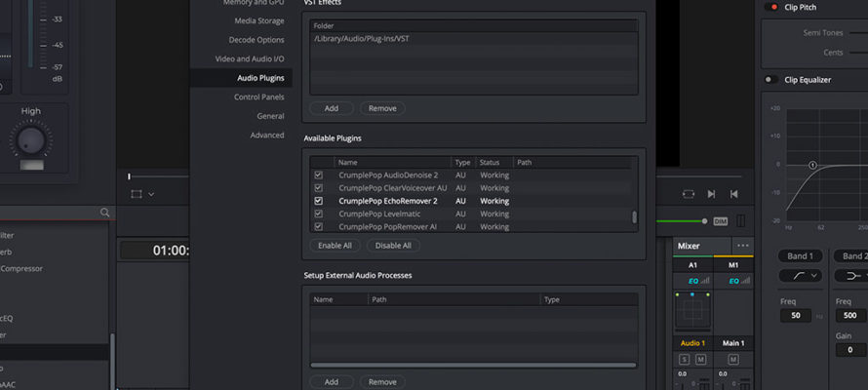This screenshot has height=390, width=868.
Task: Jump to the next clip with the skip-forward icon
Action: [x=711, y=194]
